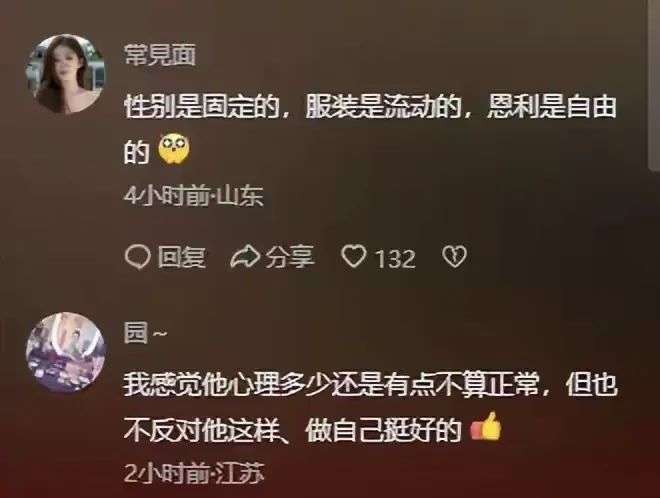Select second comment text by 园~

click(370, 407)
